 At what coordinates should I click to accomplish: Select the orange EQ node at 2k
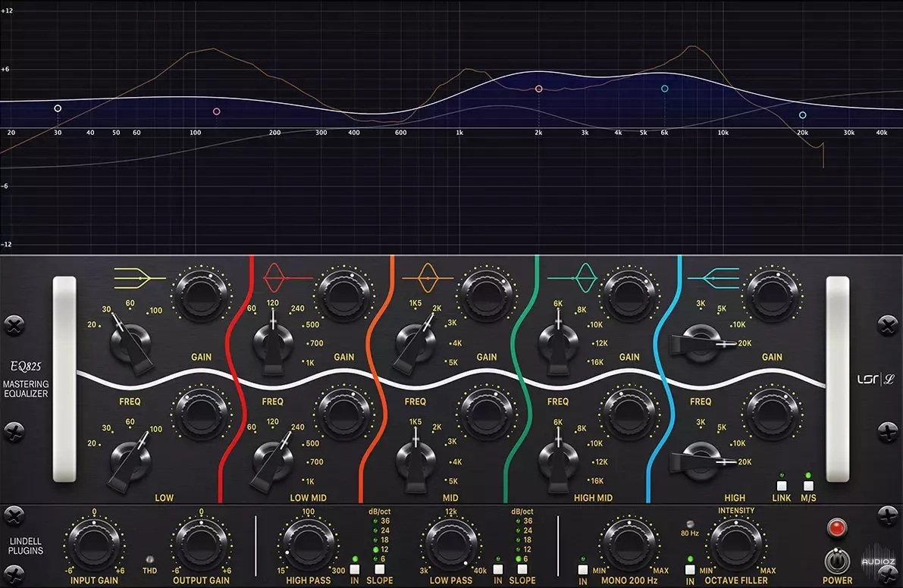click(539, 89)
